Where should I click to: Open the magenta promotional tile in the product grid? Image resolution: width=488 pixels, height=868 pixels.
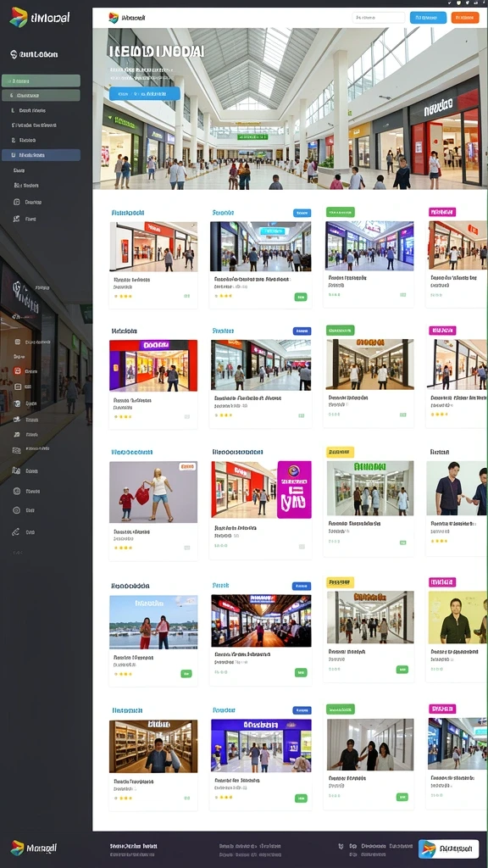click(x=294, y=490)
